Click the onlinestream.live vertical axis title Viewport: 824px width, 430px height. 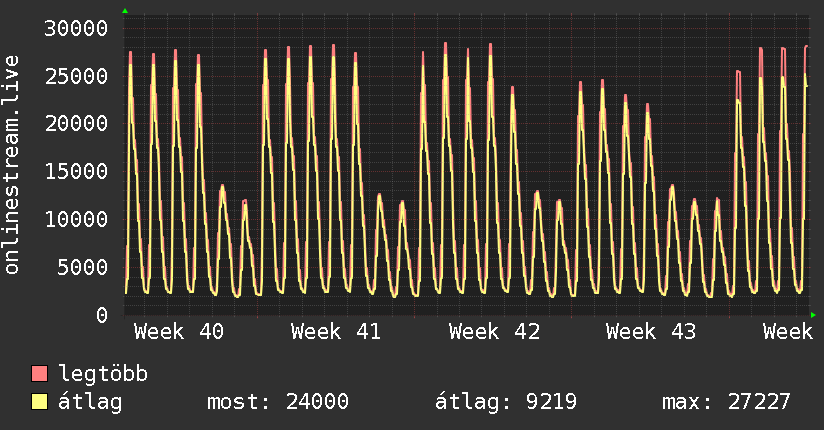pyautogui.click(x=11, y=165)
